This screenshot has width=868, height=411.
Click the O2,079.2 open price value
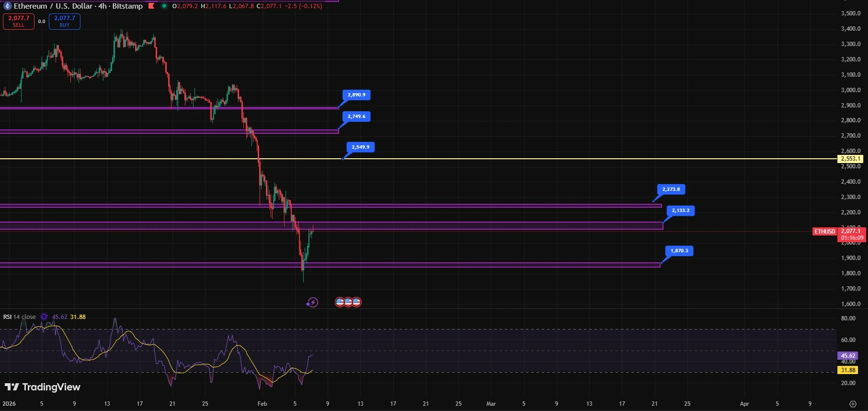(x=185, y=6)
